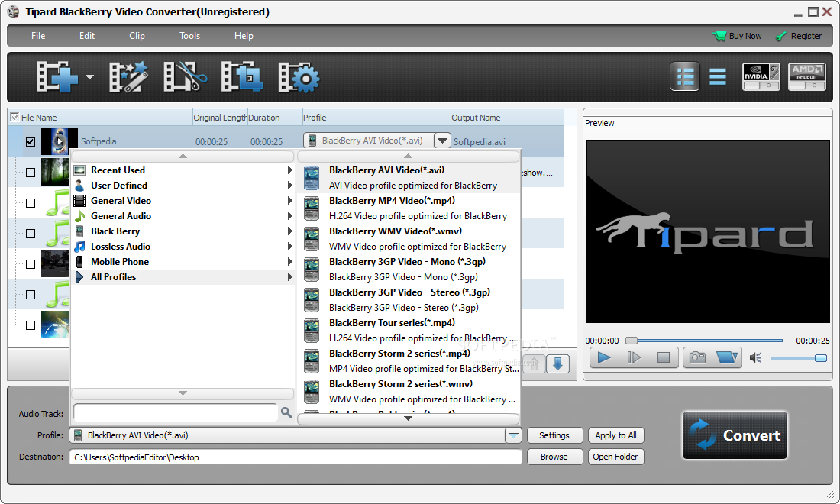840x504 pixels.
Task: Click the Buy Now cart icon
Action: pos(719,36)
